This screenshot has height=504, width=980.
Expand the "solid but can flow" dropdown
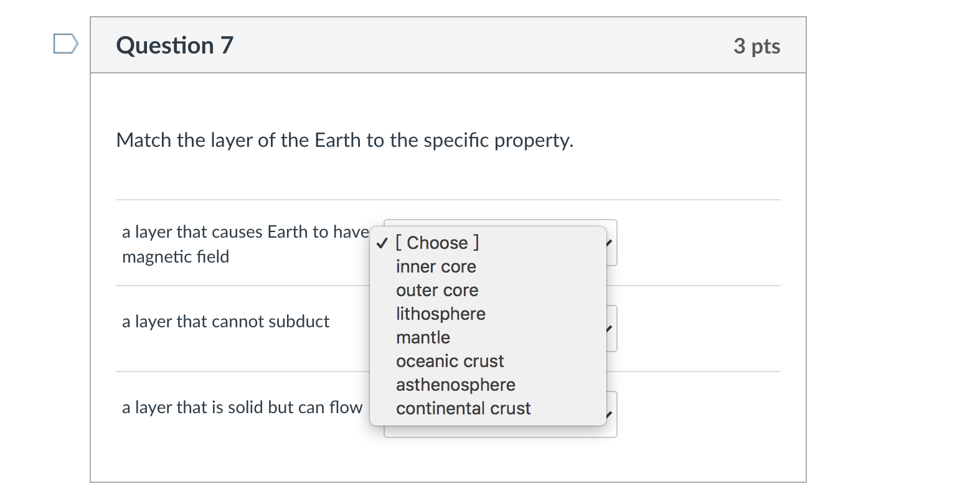610,414
